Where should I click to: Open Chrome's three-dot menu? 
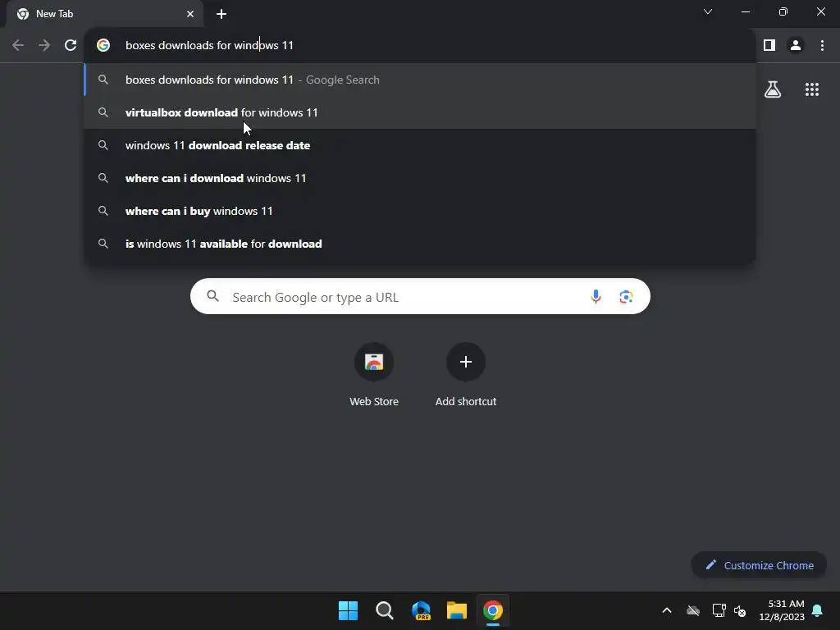(x=822, y=46)
